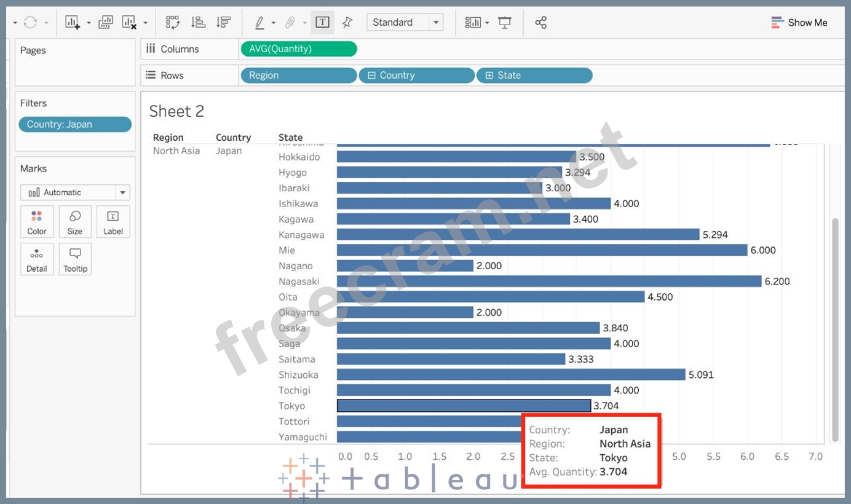
Task: Click the chart's vertical scrollbar
Action: [834, 329]
